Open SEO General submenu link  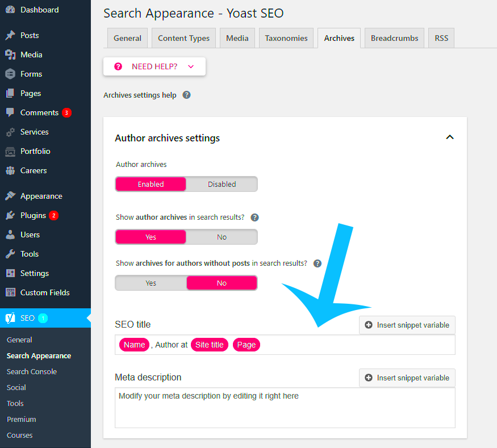[x=19, y=340]
